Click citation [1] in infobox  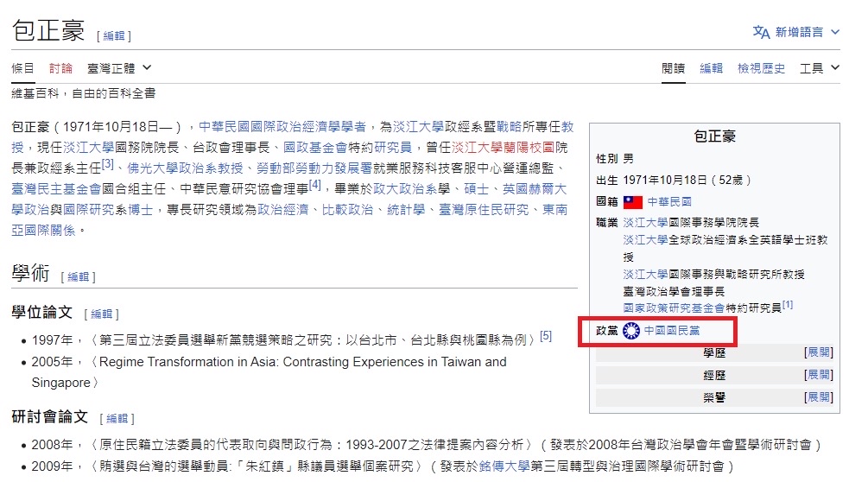(x=788, y=305)
